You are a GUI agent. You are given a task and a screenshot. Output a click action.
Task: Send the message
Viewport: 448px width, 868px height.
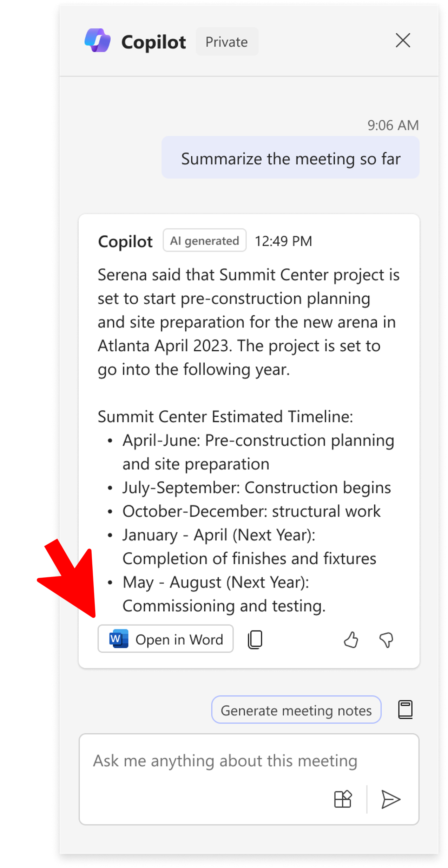click(390, 800)
